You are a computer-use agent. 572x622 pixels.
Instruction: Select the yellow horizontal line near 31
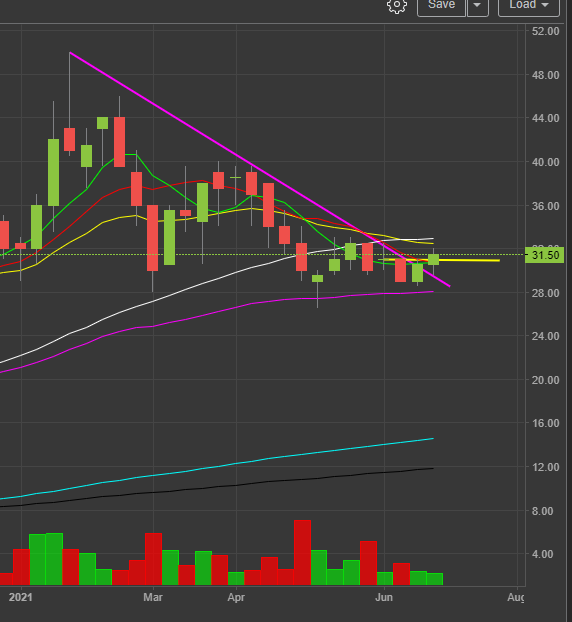(x=440, y=260)
